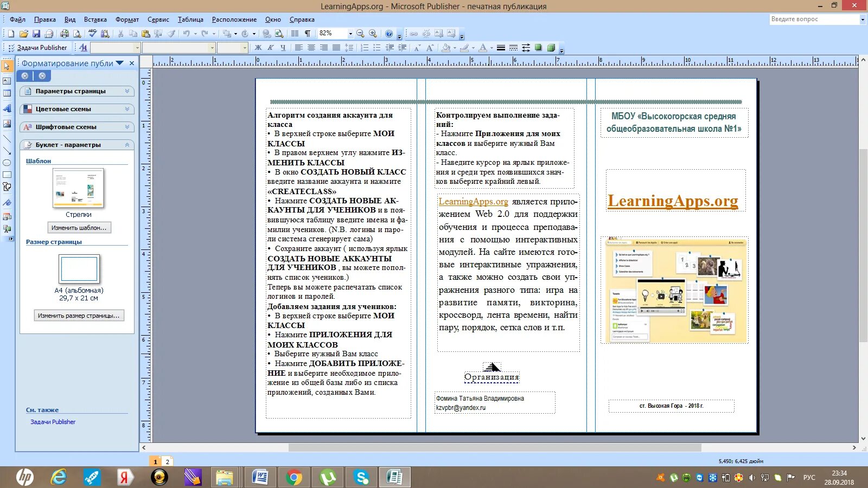The width and height of the screenshot is (868, 488).
Task: Select the Arrow drawing tool
Action: pyautogui.click(x=7, y=151)
